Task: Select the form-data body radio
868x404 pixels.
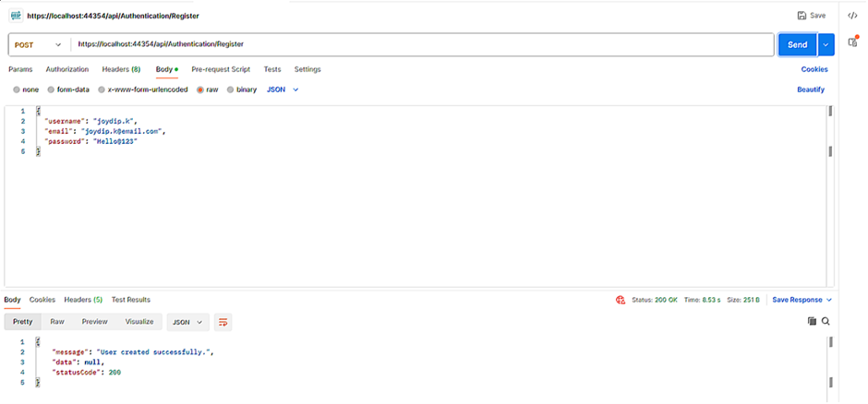Action: coord(51,89)
